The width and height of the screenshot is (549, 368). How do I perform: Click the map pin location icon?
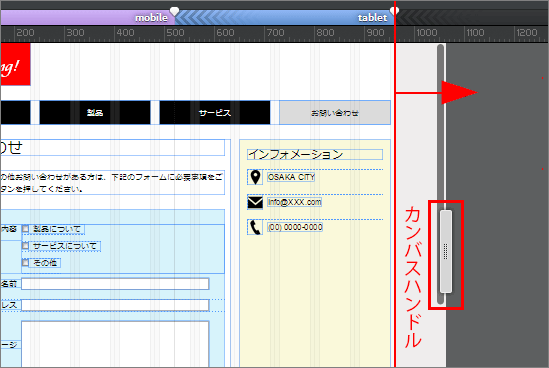(x=255, y=177)
